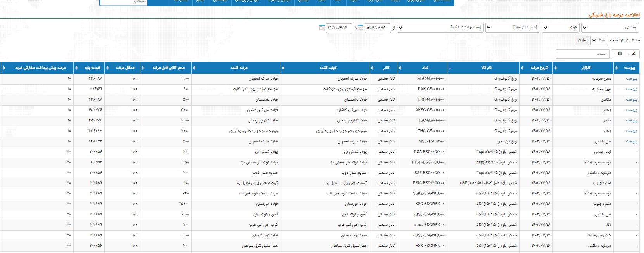Expand the فولاد group dropdown
This screenshot has width=644, height=253.
point(560,28)
